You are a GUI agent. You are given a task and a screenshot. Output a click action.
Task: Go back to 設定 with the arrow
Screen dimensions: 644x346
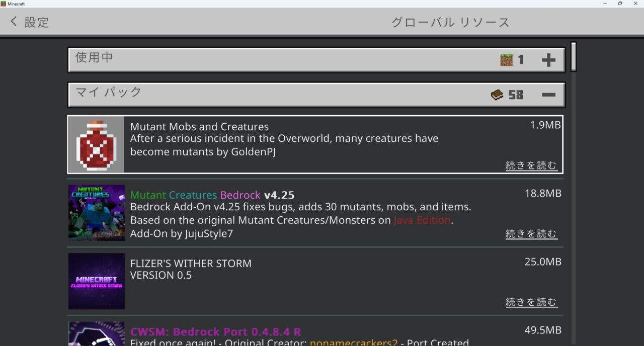tap(14, 22)
